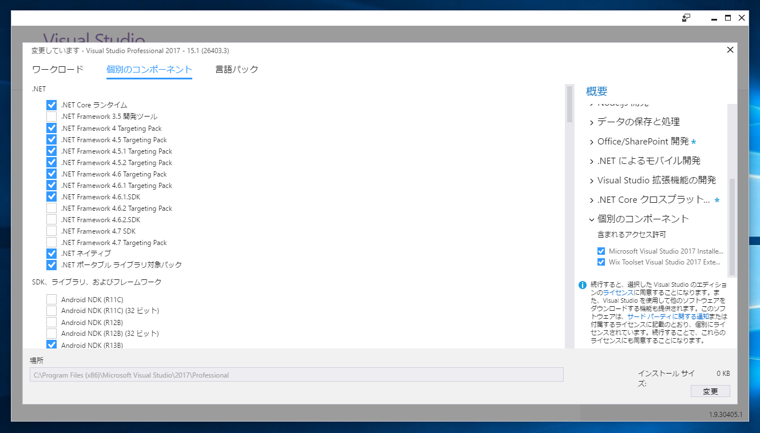Close the modify dialog with the X
The image size is (760, 433).
coord(730,50)
